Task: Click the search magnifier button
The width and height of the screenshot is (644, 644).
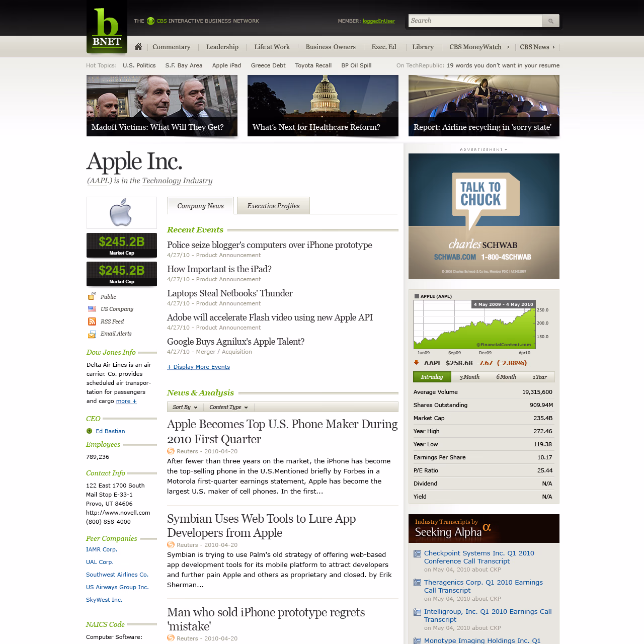Action: [x=550, y=21]
